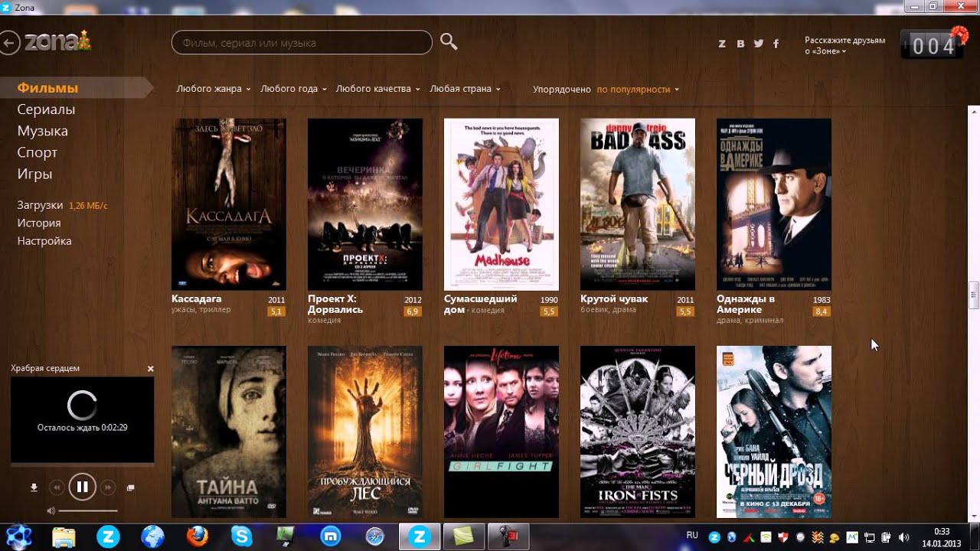Click the system tray volume speaker icon

pos(903,537)
